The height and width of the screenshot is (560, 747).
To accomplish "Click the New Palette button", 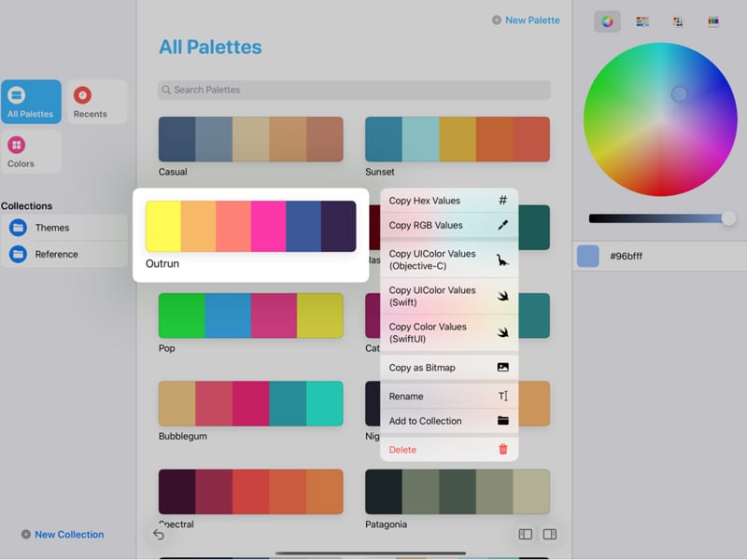I will (526, 20).
